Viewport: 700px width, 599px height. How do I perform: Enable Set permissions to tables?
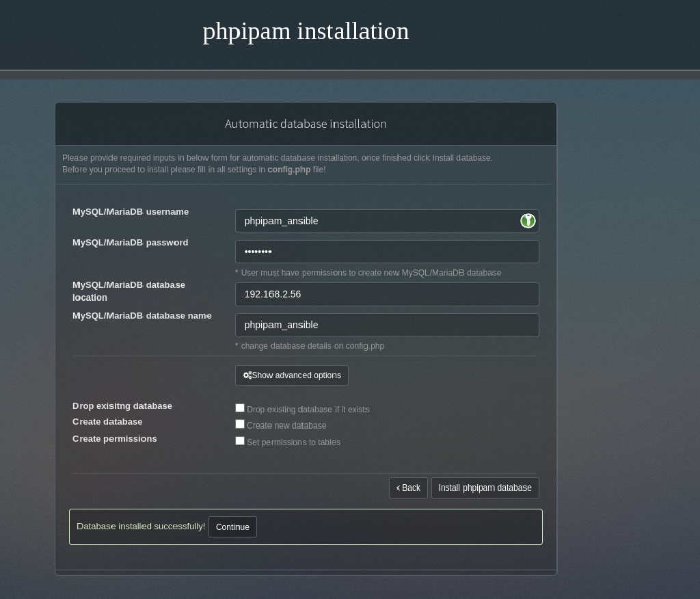click(240, 440)
